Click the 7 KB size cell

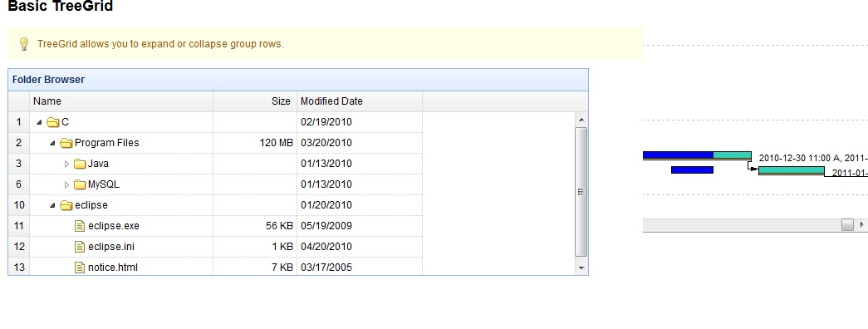point(255,268)
